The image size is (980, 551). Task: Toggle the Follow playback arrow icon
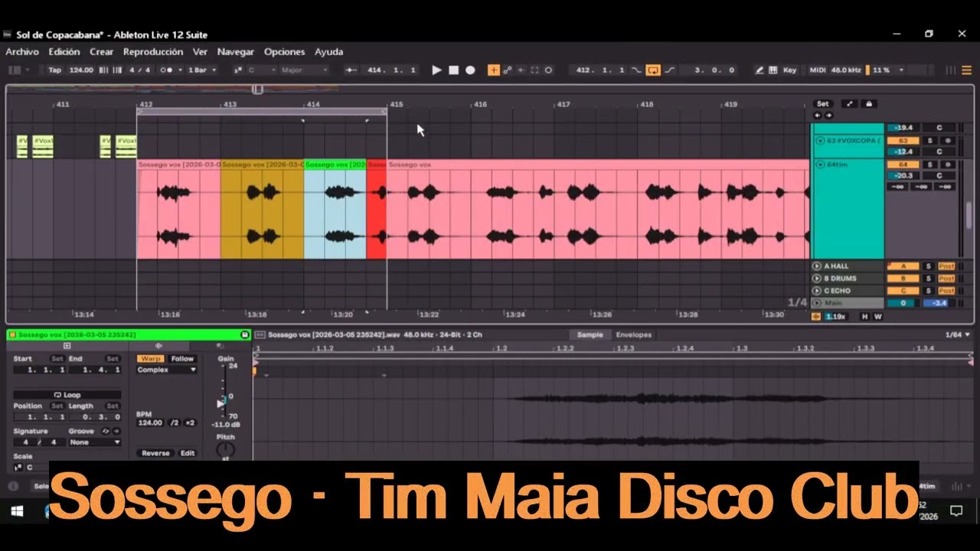point(351,70)
